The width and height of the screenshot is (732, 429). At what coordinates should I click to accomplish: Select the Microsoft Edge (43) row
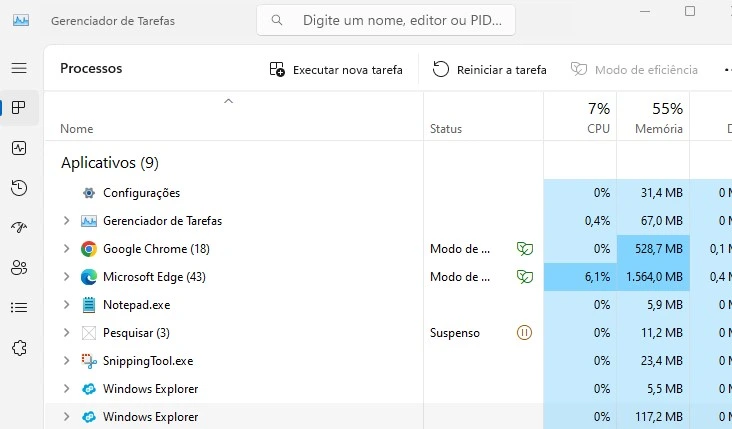pos(388,277)
